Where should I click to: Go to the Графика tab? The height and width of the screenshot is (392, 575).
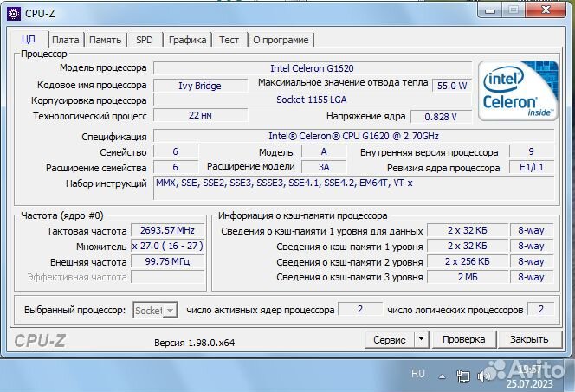coord(187,40)
